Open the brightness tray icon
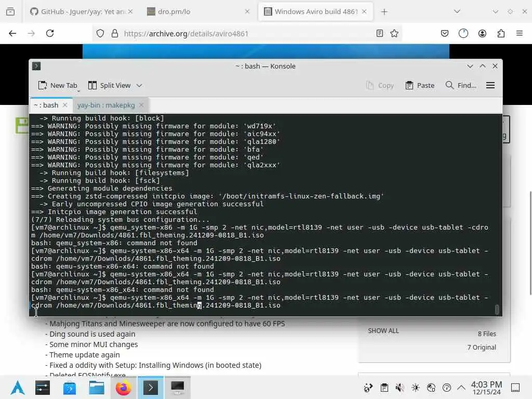 (x=415, y=388)
